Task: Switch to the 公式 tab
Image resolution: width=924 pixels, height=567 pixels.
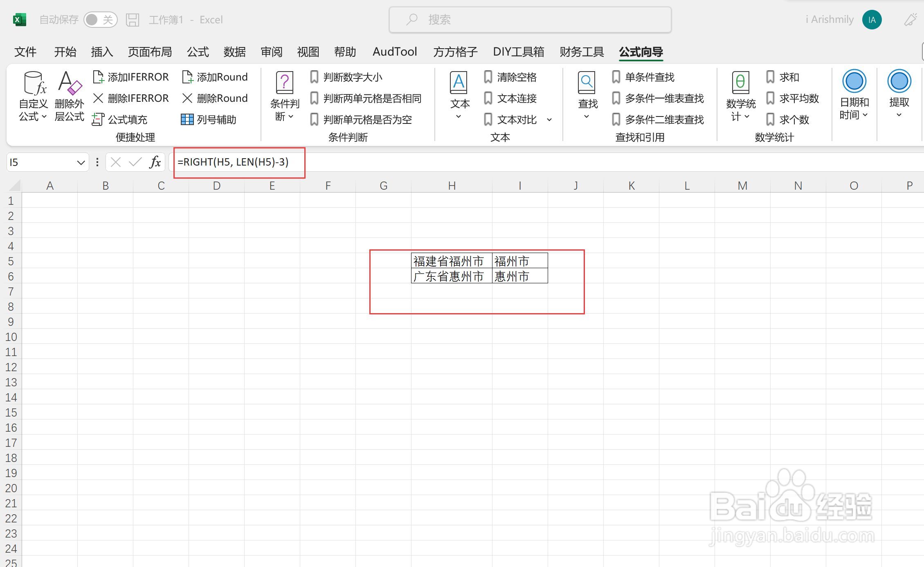Action: click(x=198, y=52)
